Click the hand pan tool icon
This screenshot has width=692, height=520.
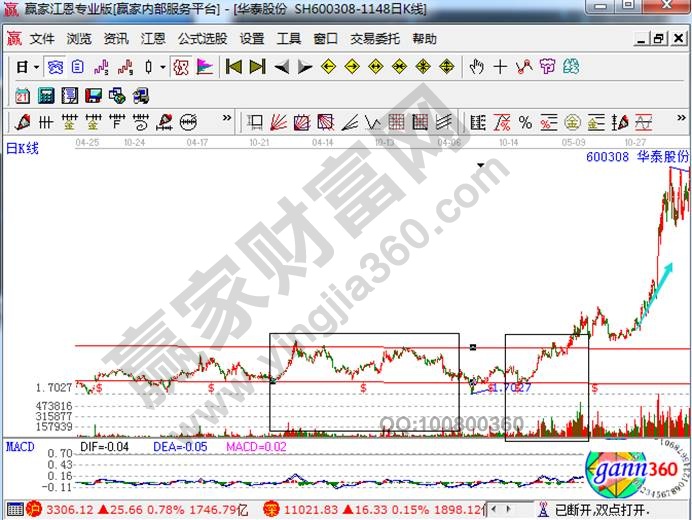(x=476, y=67)
